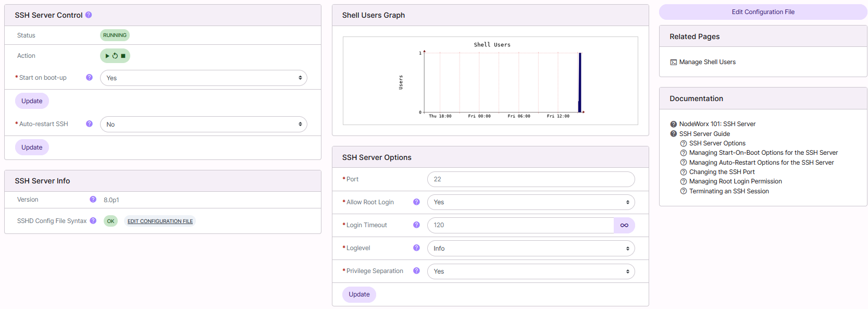Open the Start on boot-up dropdown
The height and width of the screenshot is (309, 868).
(x=203, y=78)
